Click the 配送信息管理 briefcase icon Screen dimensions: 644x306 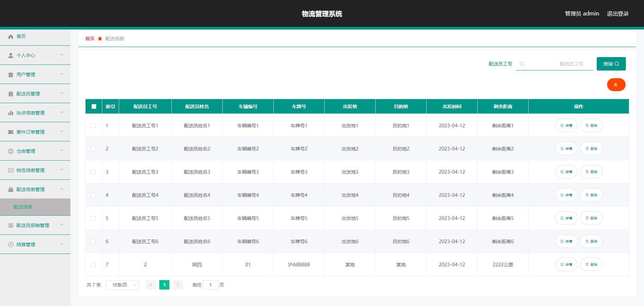[11, 189]
